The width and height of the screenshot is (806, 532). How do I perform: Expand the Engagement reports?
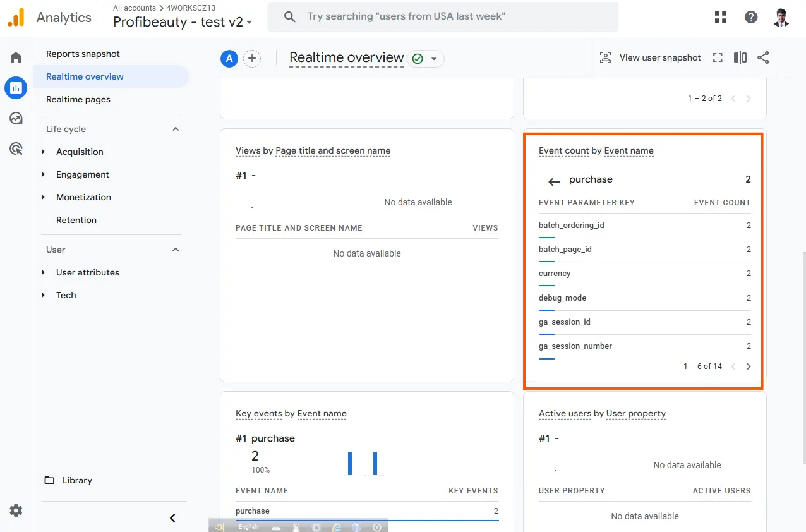(x=44, y=174)
